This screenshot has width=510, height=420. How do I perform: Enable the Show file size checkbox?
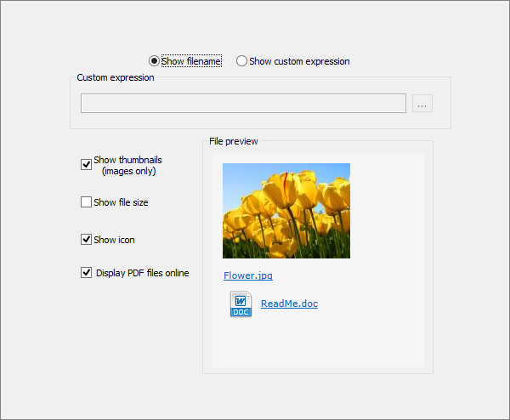click(86, 202)
